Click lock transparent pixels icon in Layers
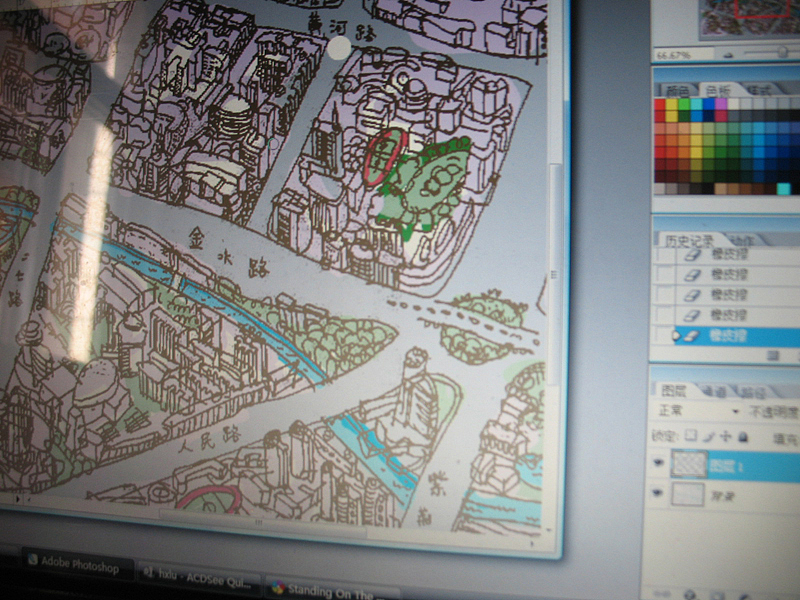800x600 pixels. click(690, 436)
